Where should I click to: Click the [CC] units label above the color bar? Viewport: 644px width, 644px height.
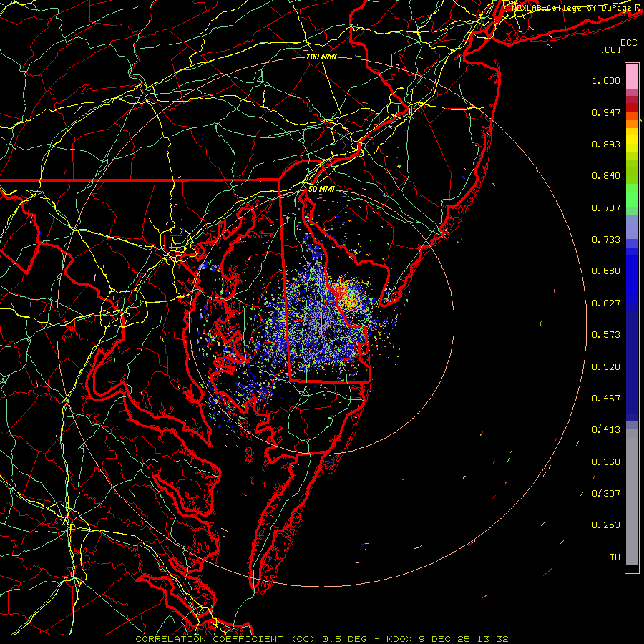coord(610,49)
